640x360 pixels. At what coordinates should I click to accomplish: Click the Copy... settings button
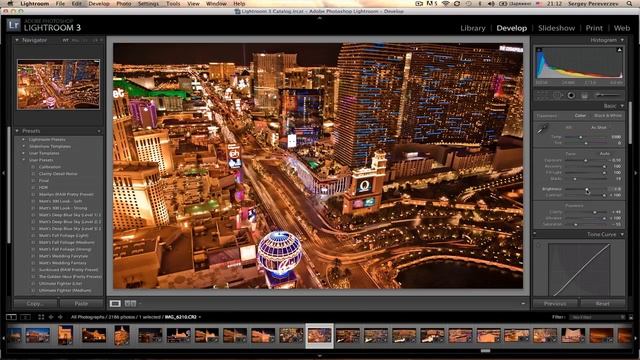tap(36, 304)
